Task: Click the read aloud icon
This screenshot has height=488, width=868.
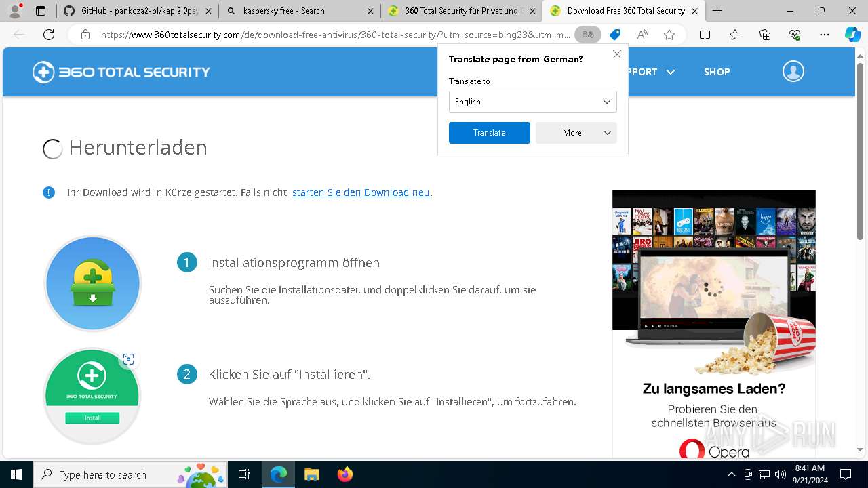Action: tap(642, 35)
